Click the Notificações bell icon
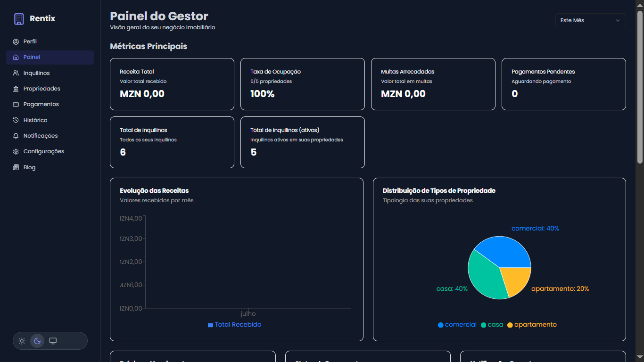This screenshot has width=644, height=362. [x=16, y=136]
